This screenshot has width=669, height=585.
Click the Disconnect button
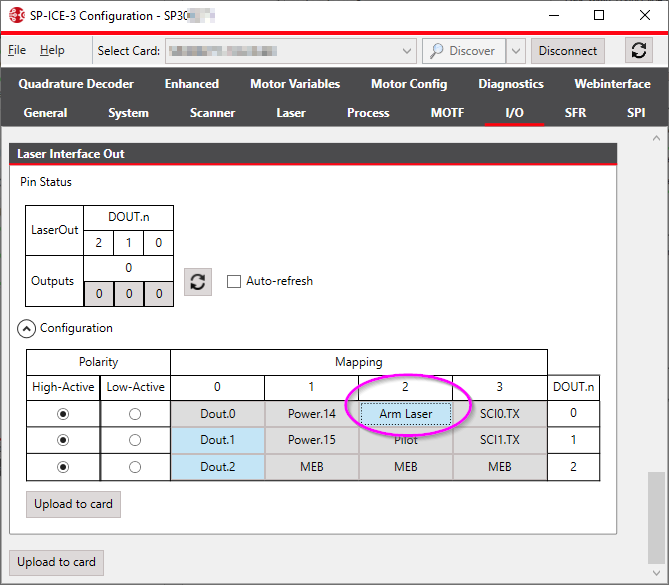click(567, 51)
